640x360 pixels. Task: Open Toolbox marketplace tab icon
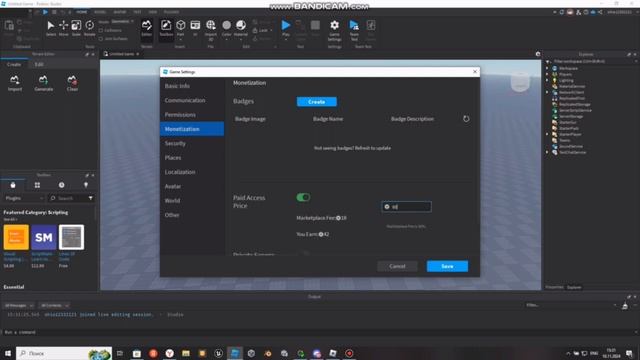coord(13,185)
